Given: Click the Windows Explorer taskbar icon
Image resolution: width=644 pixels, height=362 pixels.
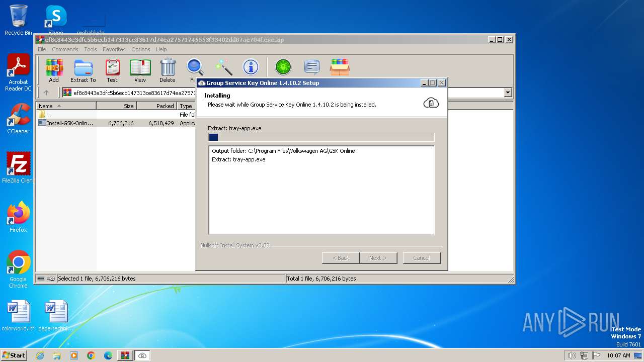Looking at the screenshot, I should (57, 355).
